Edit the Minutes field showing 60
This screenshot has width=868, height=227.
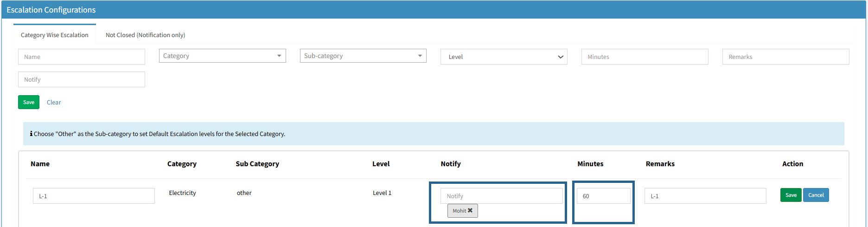(x=603, y=196)
